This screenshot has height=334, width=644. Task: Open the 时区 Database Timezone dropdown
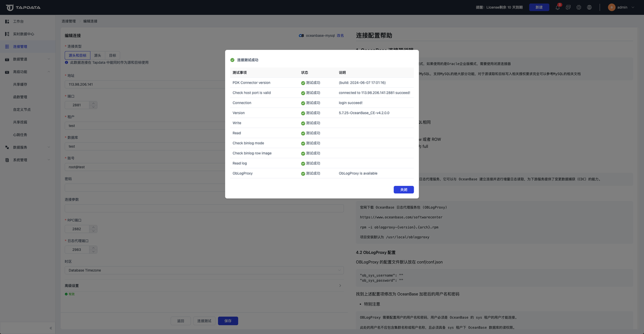tap(204, 270)
